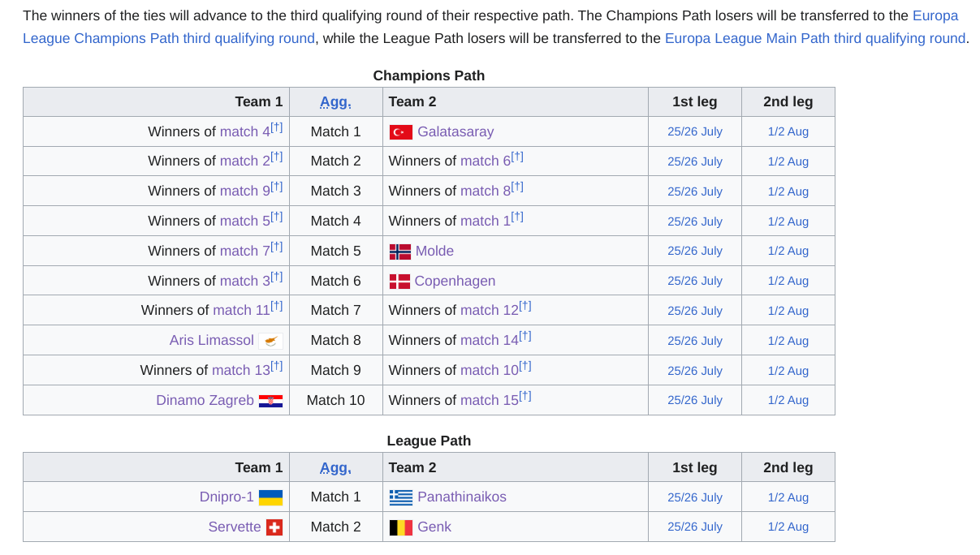Click the Belgian flag next to Genk
This screenshot has width=980, height=555.
tap(401, 527)
